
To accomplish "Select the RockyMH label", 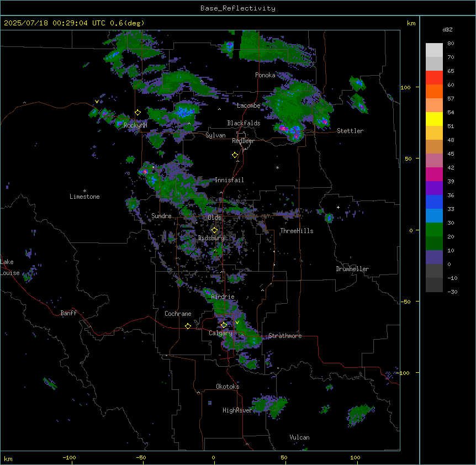I will (135, 125).
